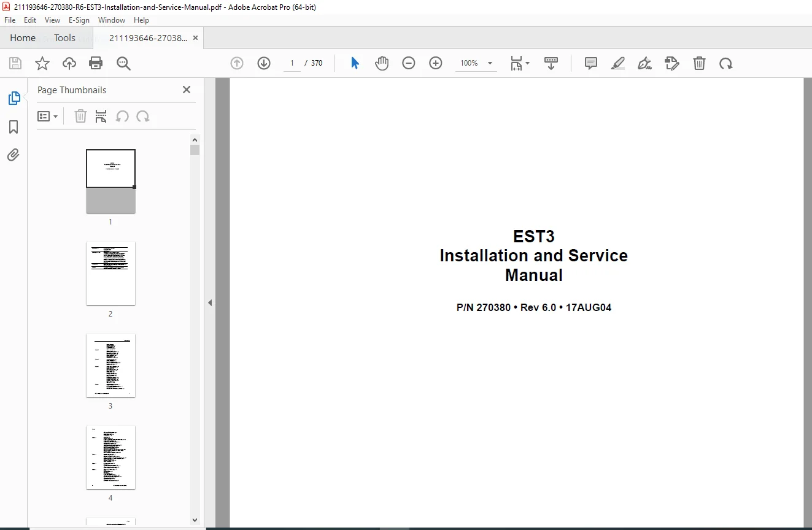This screenshot has width=812, height=530.
Task: Open the Attachments paperclip panel
Action: click(x=14, y=155)
